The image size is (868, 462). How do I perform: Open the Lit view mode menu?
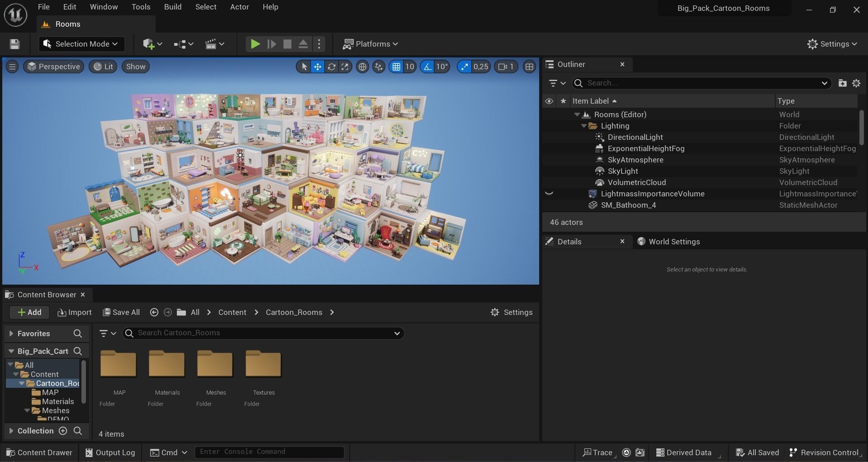point(103,67)
